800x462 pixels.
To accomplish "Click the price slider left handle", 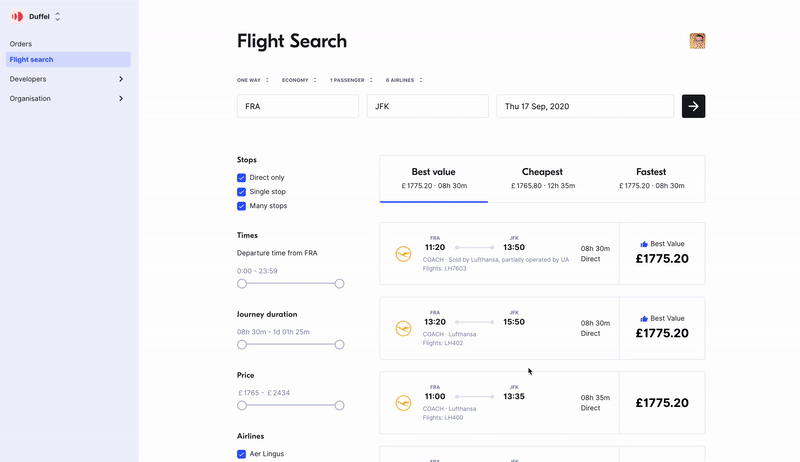I will (242, 405).
